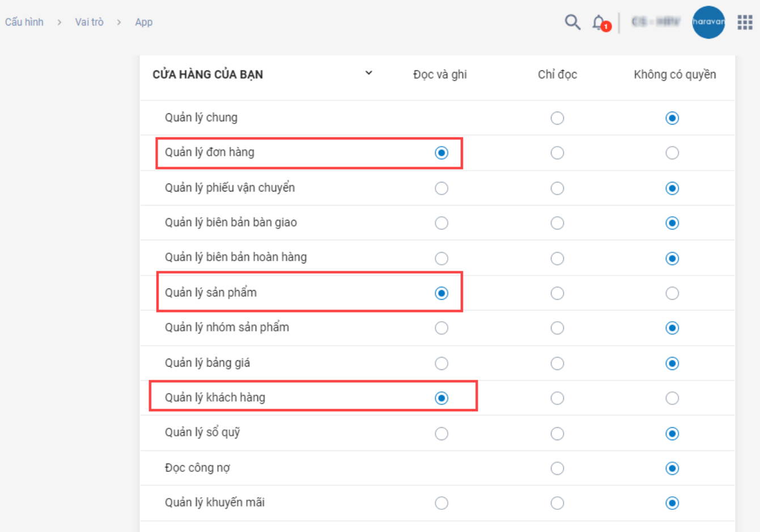The image size is (760, 532).
Task: Open the Vai trò breadcrumb link
Action: coord(89,22)
